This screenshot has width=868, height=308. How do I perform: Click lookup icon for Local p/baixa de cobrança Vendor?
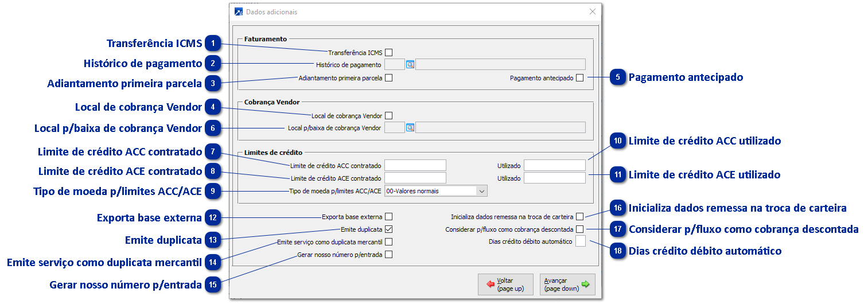tap(410, 128)
